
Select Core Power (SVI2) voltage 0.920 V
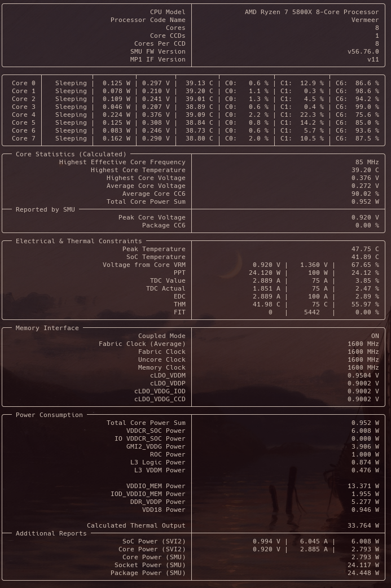(x=266, y=549)
